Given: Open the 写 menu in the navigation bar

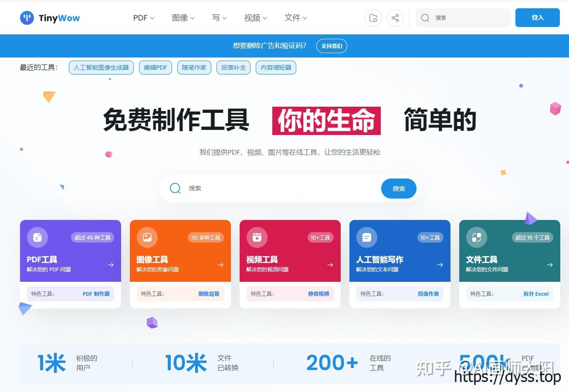Looking at the screenshot, I should click(x=219, y=18).
